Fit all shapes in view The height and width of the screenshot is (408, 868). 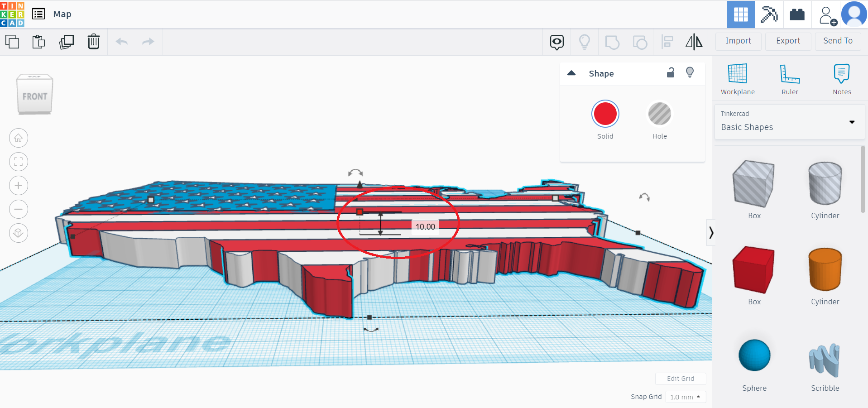19,162
